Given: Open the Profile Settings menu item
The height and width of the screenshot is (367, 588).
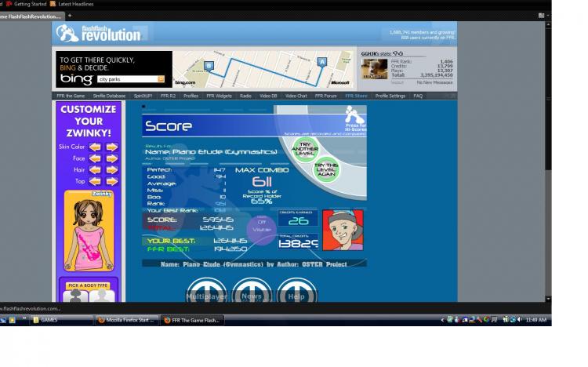Looking at the screenshot, I should 390,96.
